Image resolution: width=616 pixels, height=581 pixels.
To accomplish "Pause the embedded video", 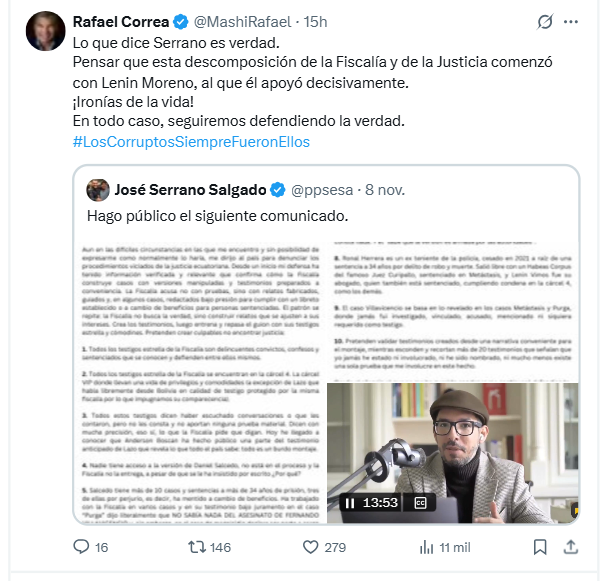I will pyautogui.click(x=350, y=503).
